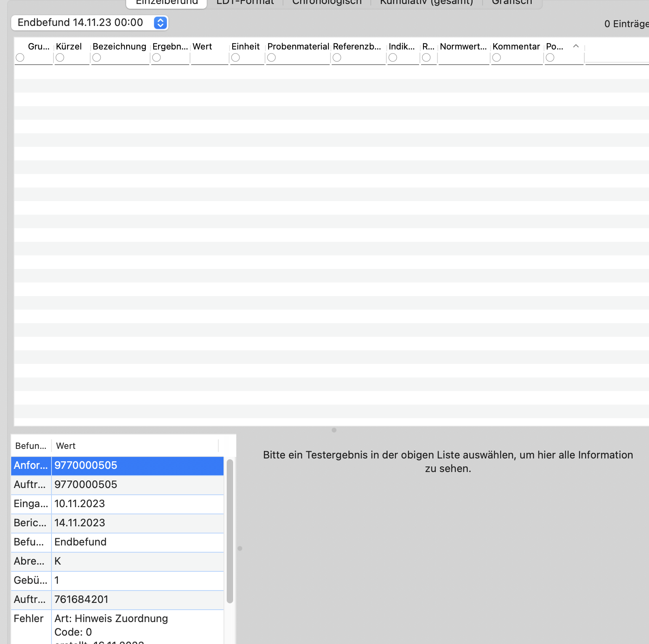Image resolution: width=649 pixels, height=644 pixels.
Task: Toggle the circle under Kürzel column
Action: [60, 58]
